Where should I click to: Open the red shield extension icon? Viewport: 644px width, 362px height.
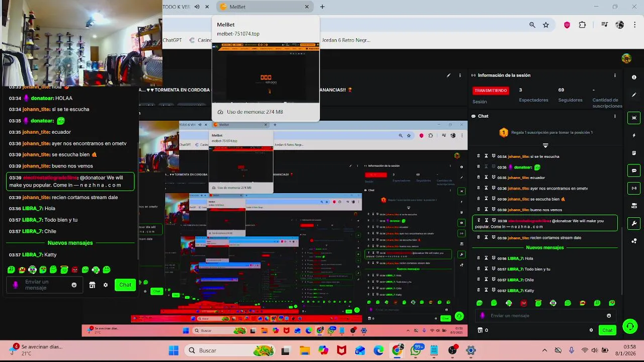click(x=567, y=25)
